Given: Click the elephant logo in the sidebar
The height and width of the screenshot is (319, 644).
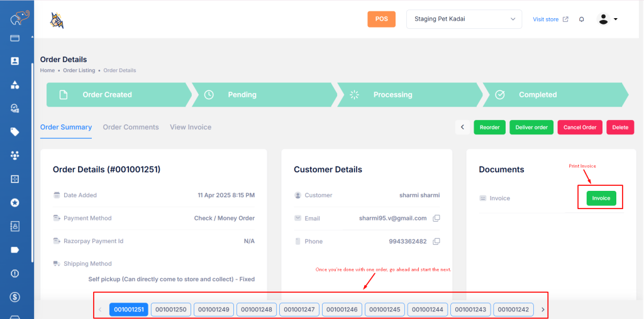Looking at the screenshot, I should tap(19, 18).
